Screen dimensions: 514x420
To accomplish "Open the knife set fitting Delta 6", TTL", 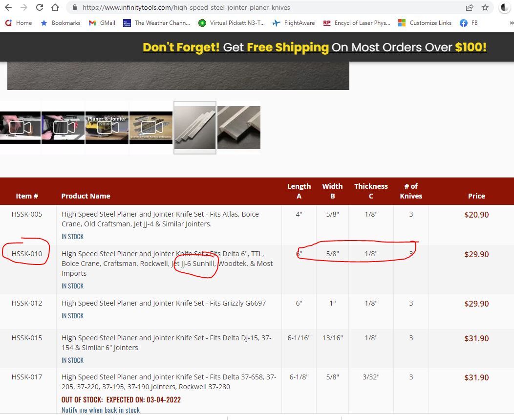I will click(167, 264).
